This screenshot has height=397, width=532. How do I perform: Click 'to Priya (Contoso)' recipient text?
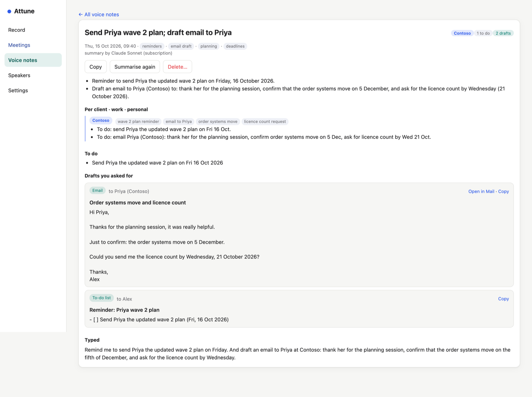[x=129, y=191]
